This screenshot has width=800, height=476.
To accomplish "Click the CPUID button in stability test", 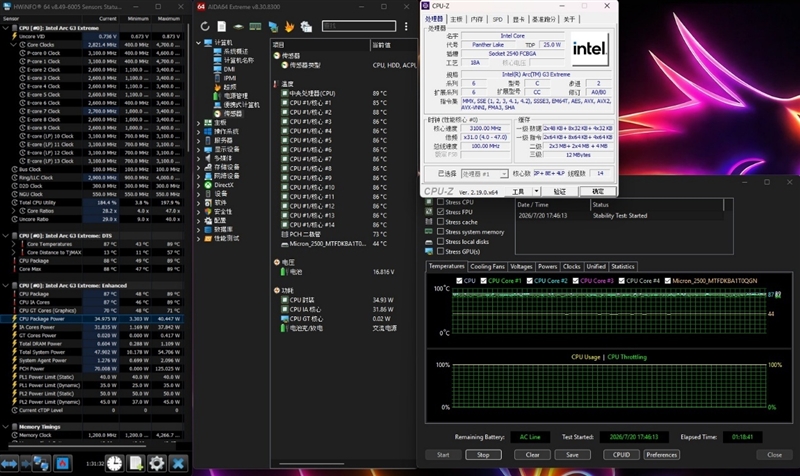I will 621,455.
